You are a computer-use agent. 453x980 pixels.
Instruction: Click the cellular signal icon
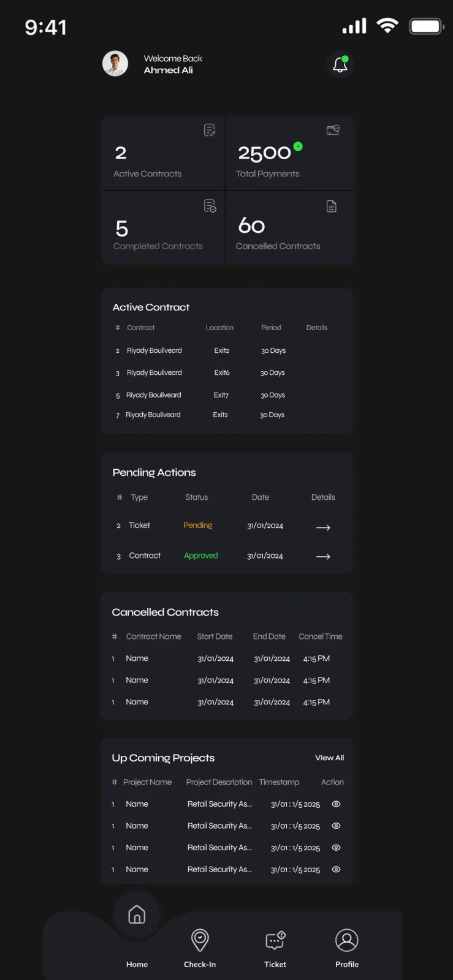(354, 26)
